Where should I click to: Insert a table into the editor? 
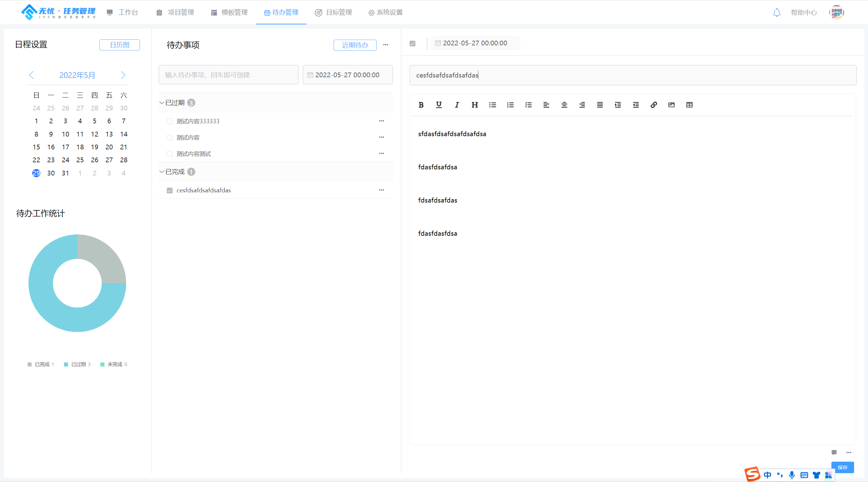(689, 105)
